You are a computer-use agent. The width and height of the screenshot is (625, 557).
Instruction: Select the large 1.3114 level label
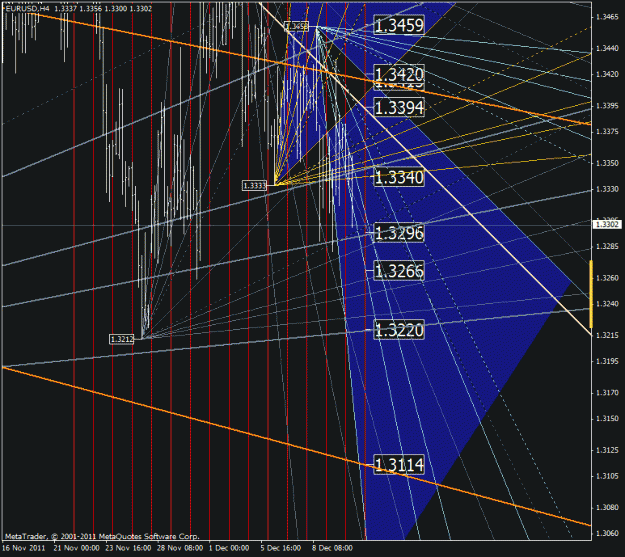(399, 465)
